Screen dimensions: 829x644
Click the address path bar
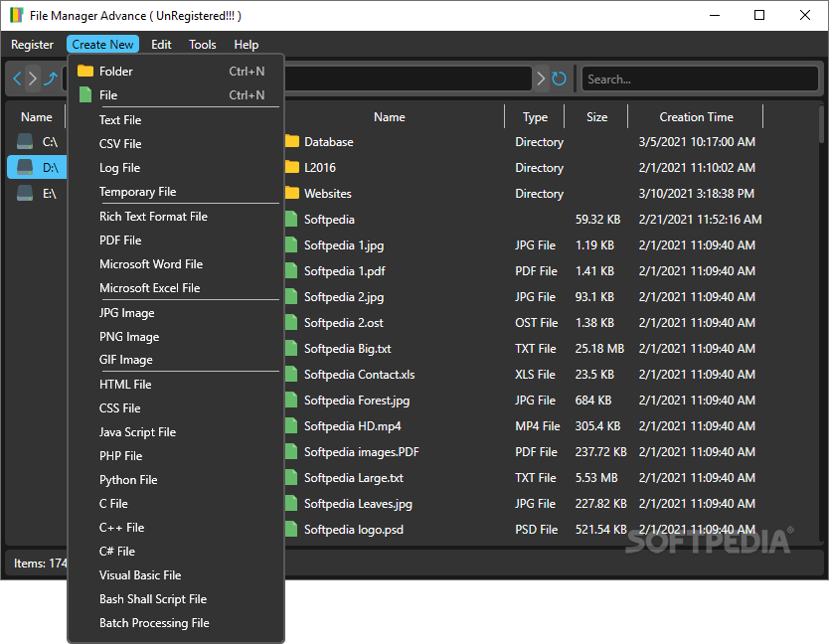408,79
